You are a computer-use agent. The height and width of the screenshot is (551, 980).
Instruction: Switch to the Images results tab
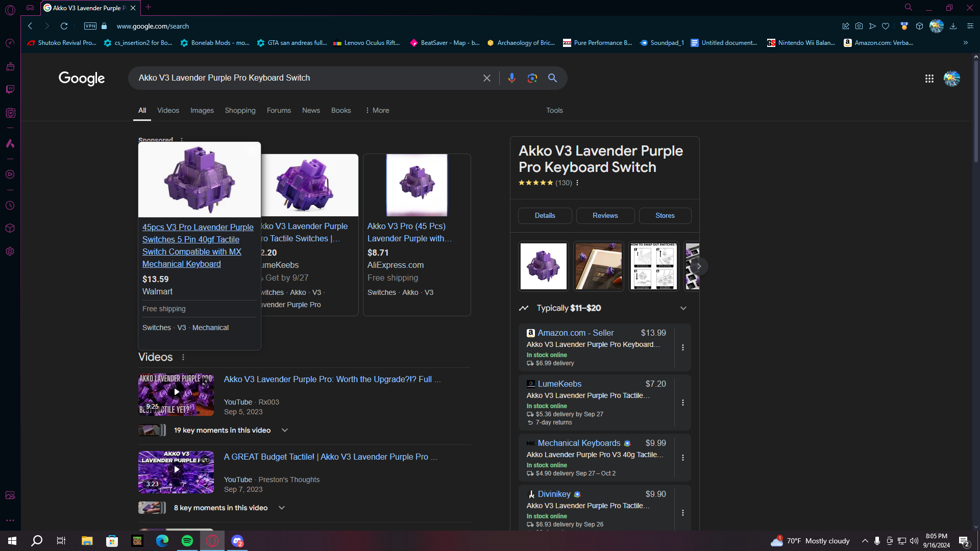point(202,110)
